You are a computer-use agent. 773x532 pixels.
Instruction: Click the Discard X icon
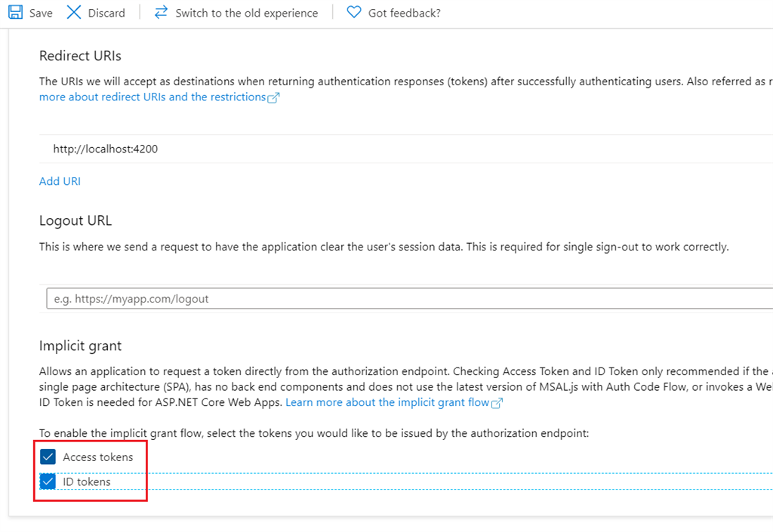73,12
